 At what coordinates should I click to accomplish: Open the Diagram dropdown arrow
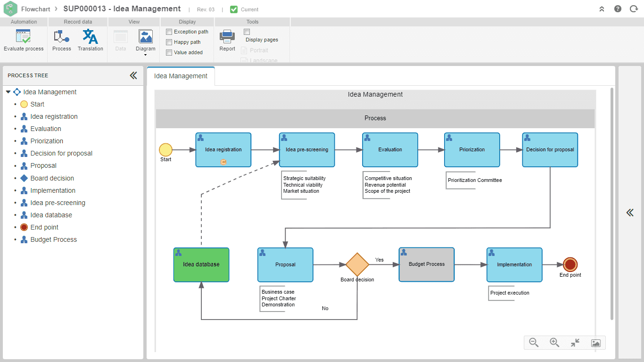(146, 55)
